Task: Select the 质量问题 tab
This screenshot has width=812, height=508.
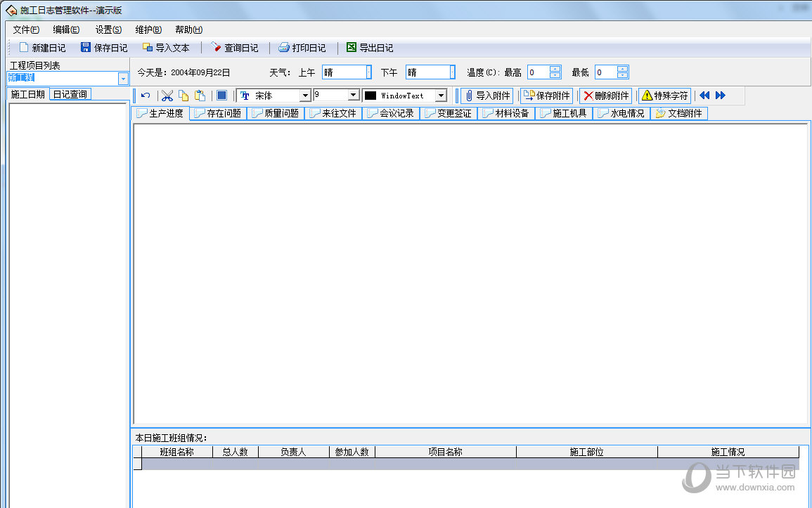Action: point(276,113)
